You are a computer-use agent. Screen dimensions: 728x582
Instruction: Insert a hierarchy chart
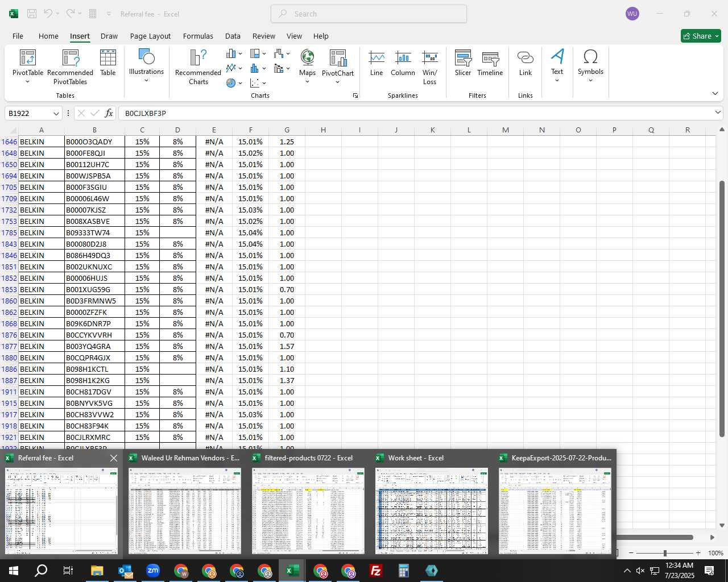(x=255, y=53)
